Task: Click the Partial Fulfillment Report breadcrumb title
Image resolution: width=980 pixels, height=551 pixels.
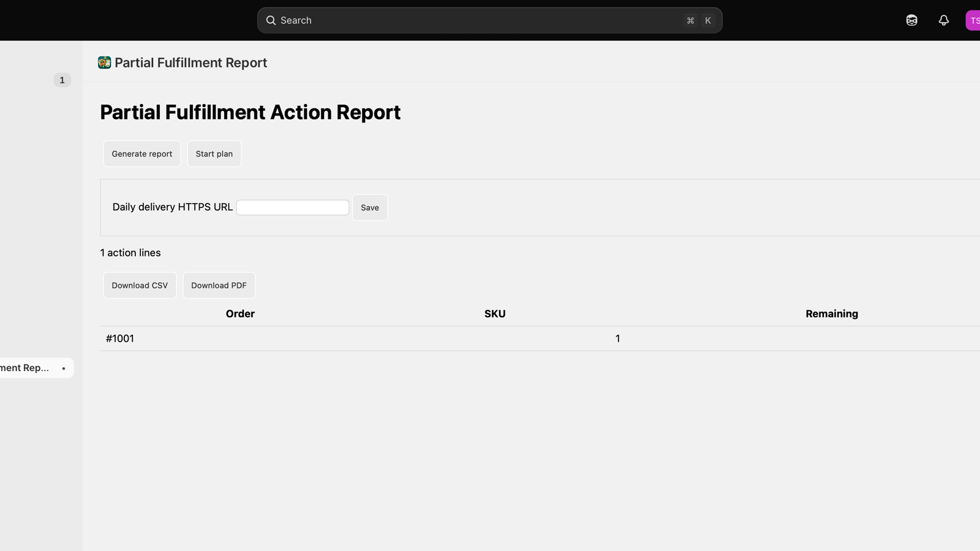Action: [190, 62]
